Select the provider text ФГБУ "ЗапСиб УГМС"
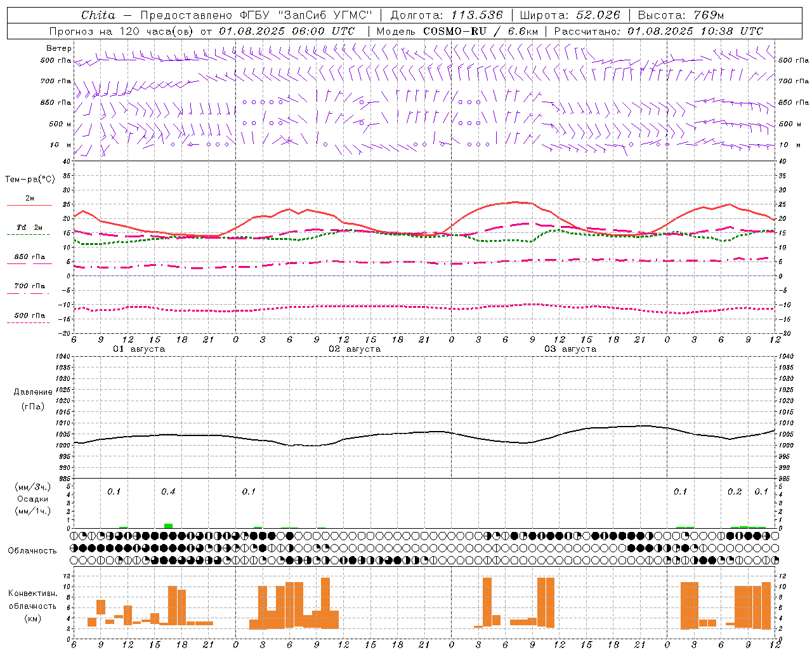Screen dimensions: 812x650 tap(304, 15)
